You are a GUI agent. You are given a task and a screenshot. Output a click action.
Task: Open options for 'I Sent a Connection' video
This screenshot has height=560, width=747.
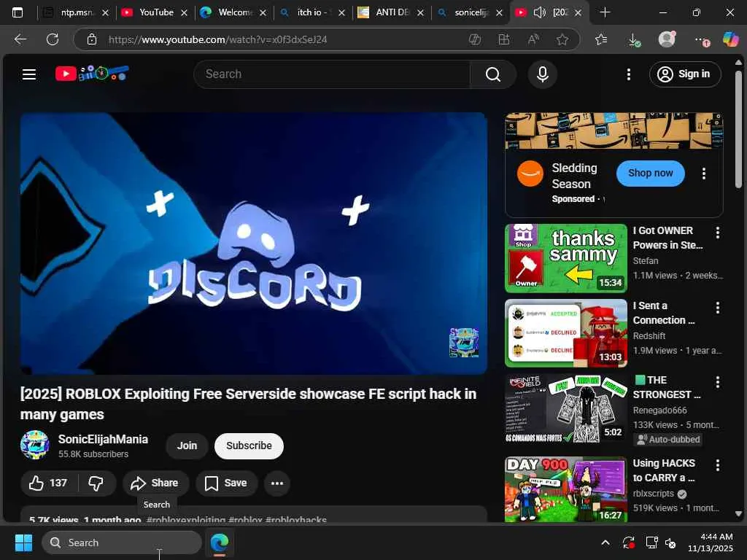tap(718, 308)
